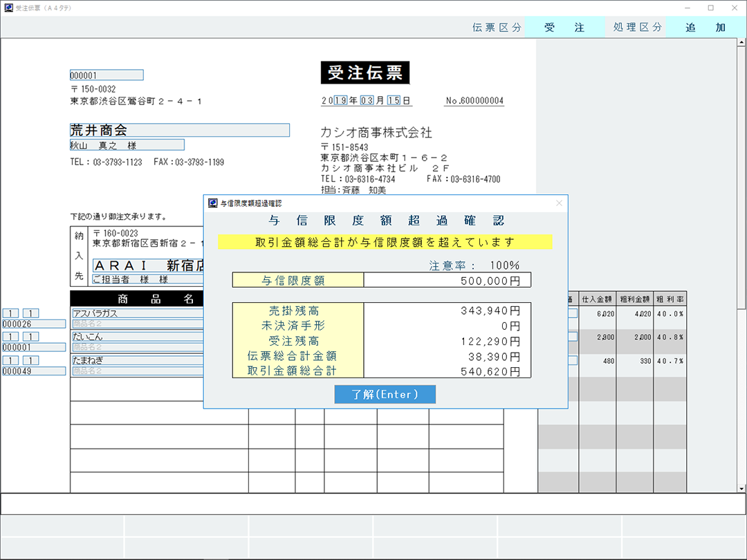Click the month field 03 in the date

367,100
